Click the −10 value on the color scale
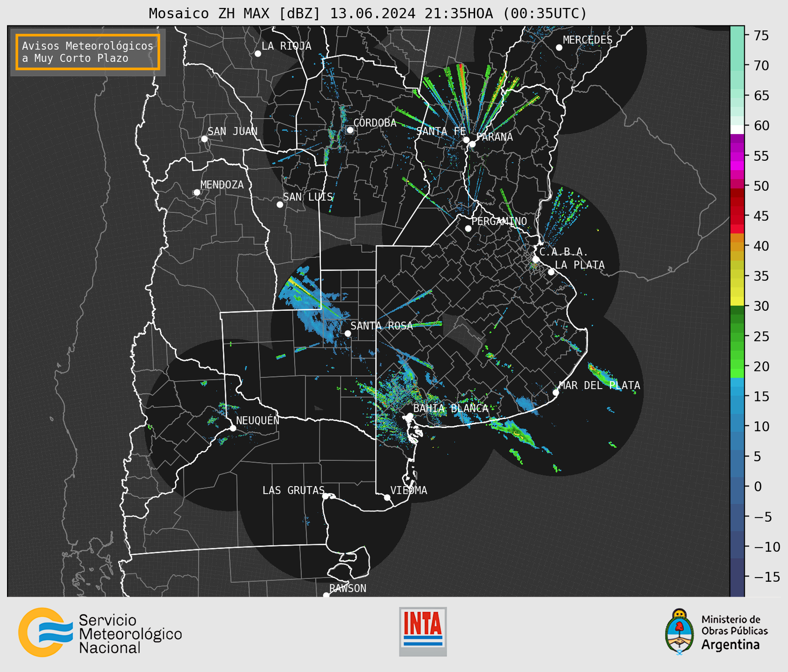The image size is (788, 672). (x=767, y=547)
